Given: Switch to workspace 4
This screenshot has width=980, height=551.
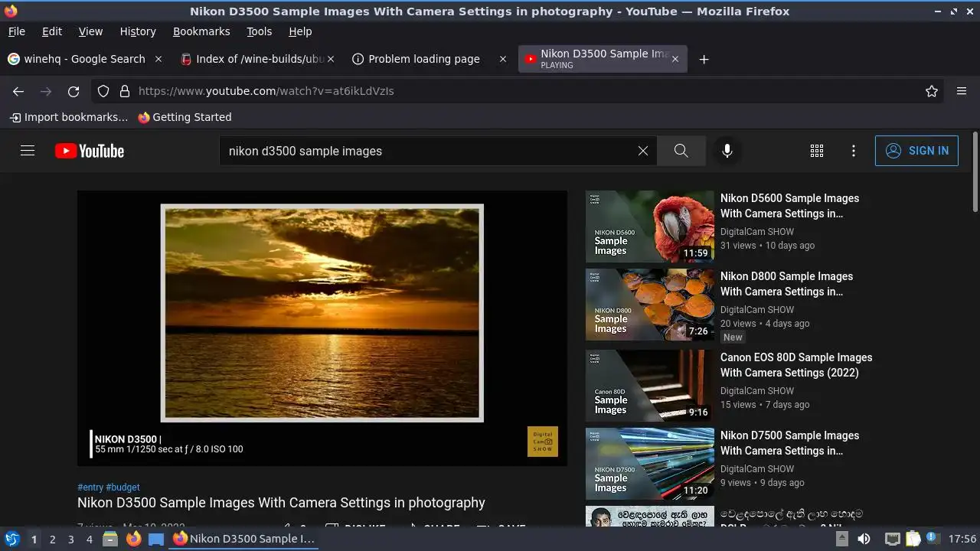Looking at the screenshot, I should pyautogui.click(x=90, y=540).
